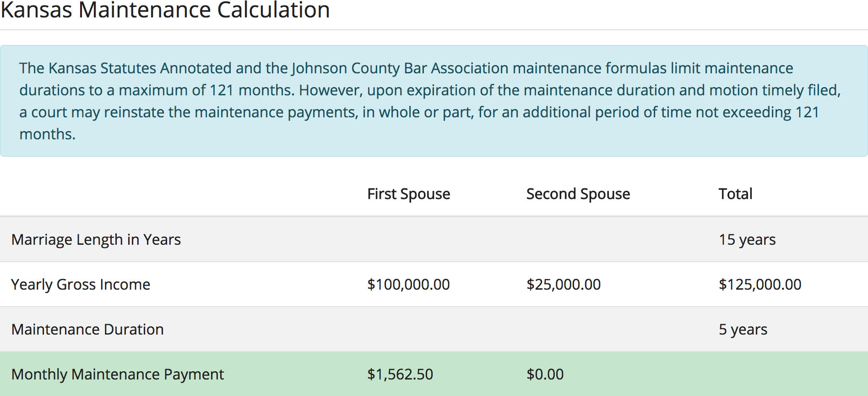Click the $1,562.50 monthly payment amount
868x396 pixels.
(400, 374)
